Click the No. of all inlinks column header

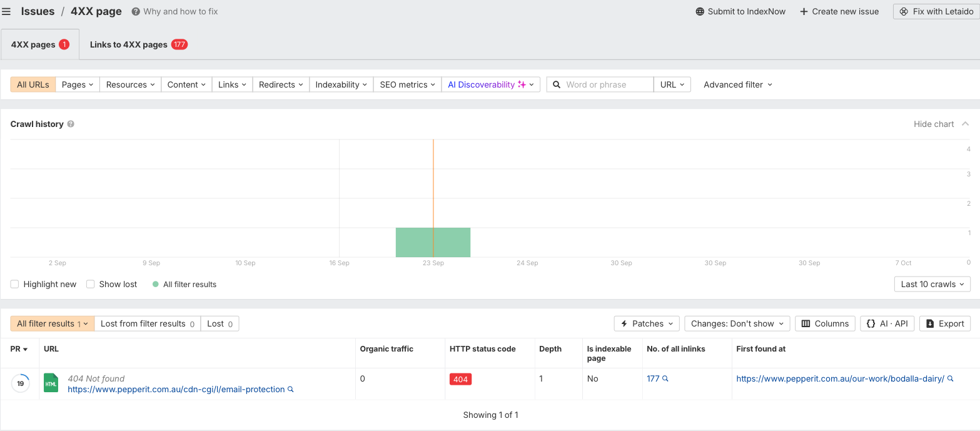point(676,349)
